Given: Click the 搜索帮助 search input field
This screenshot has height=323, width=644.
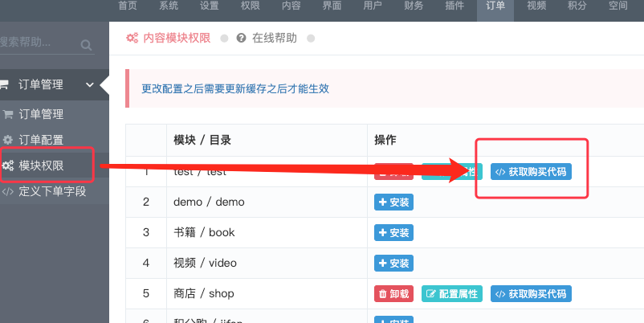Looking at the screenshot, I should click(40, 43).
